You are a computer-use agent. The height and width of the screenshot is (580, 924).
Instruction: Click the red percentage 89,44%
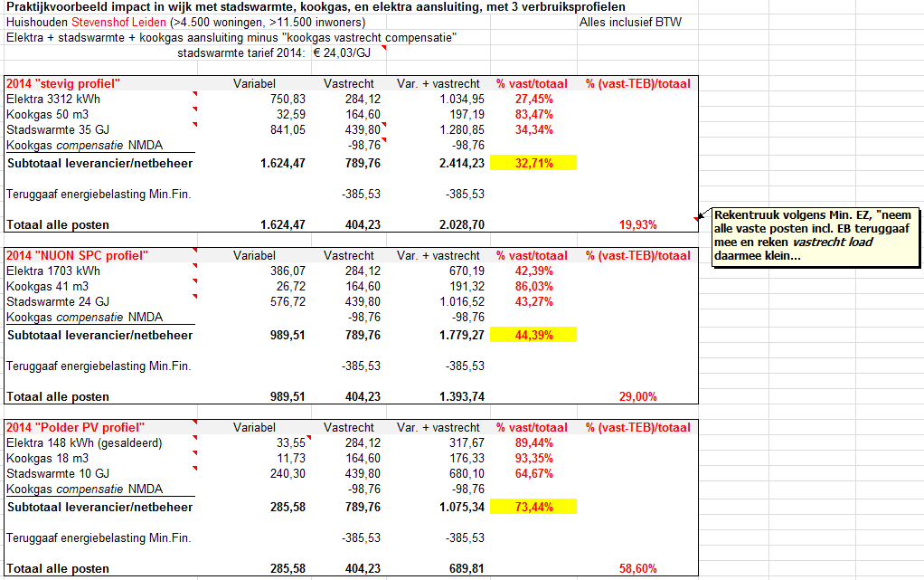534,442
